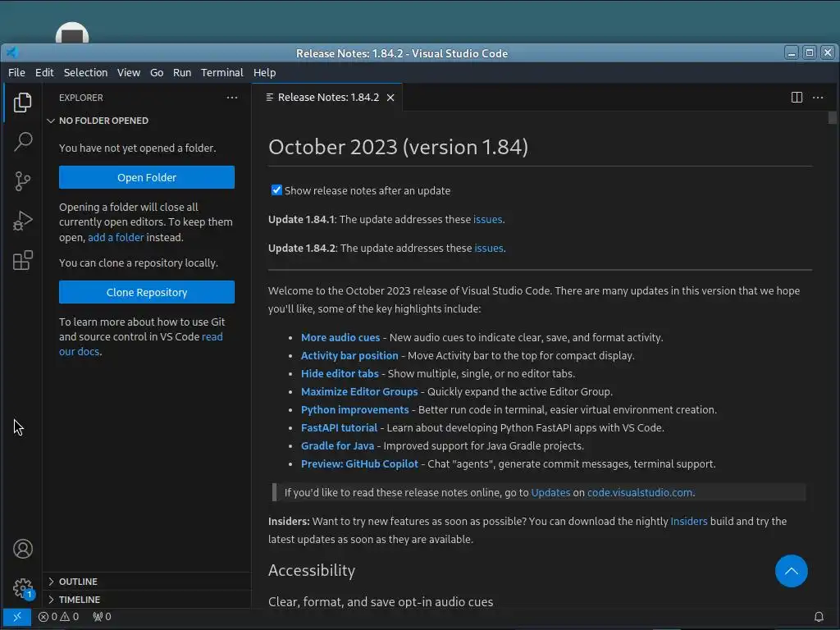Click the Updates link
Viewport: 840px width, 630px height.
coord(550,492)
